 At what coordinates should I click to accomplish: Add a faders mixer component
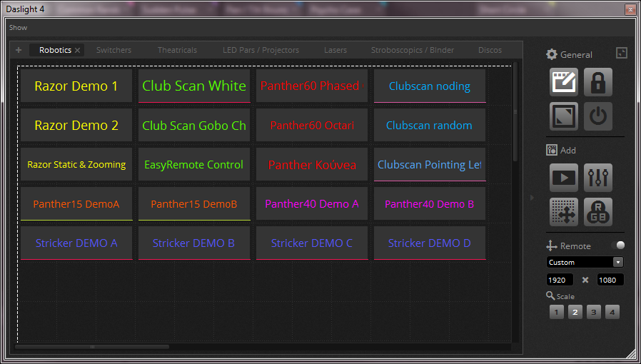click(x=598, y=178)
